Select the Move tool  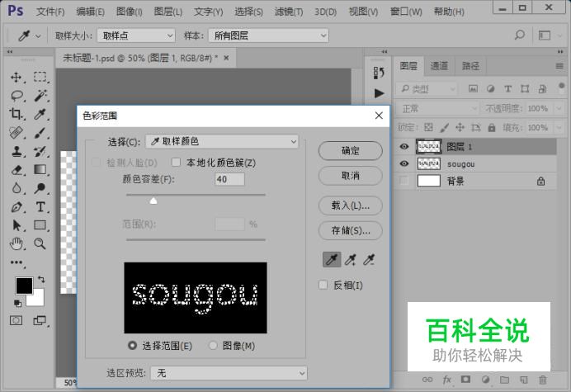[x=16, y=78]
